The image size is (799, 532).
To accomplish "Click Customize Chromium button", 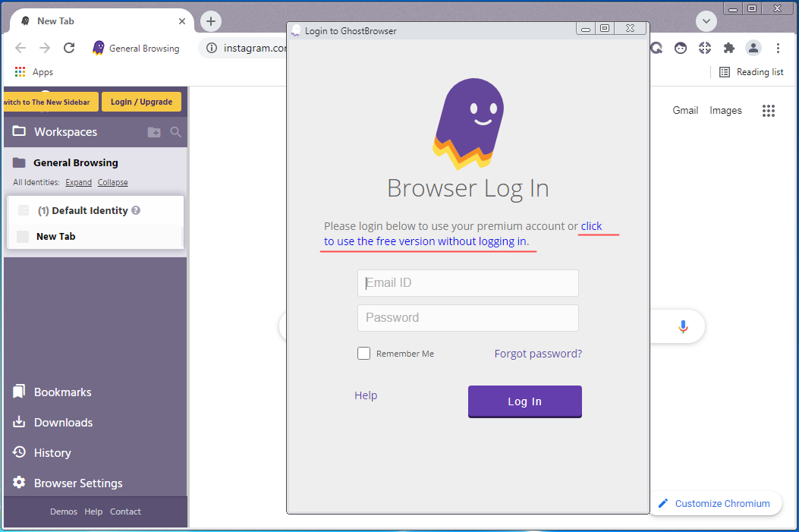I will pyautogui.click(x=715, y=503).
